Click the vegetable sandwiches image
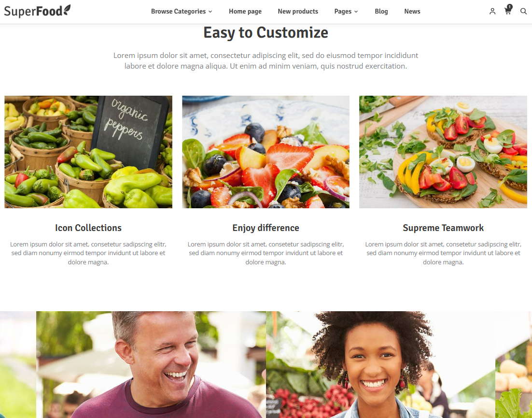The height and width of the screenshot is (418, 532). tap(443, 152)
